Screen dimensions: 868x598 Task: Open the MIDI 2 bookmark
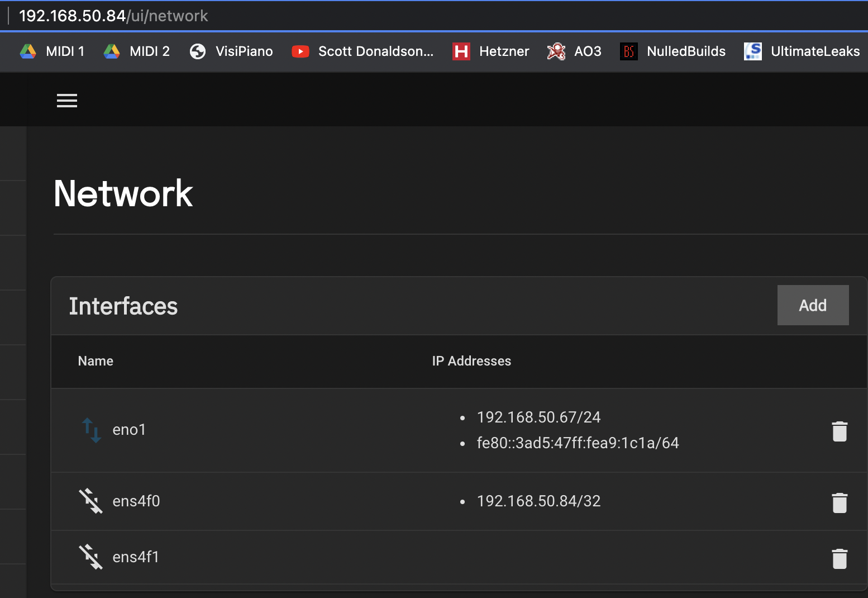pyautogui.click(x=137, y=51)
